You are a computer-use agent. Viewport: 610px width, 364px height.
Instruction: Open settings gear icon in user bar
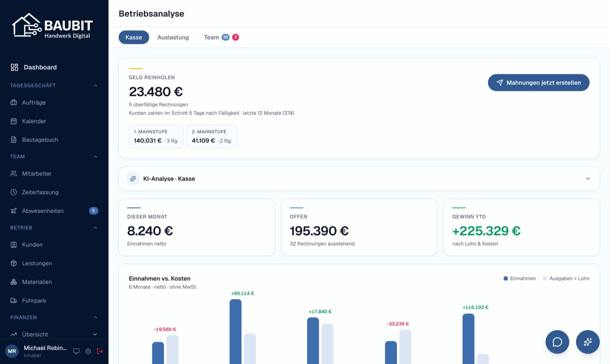[x=88, y=351]
